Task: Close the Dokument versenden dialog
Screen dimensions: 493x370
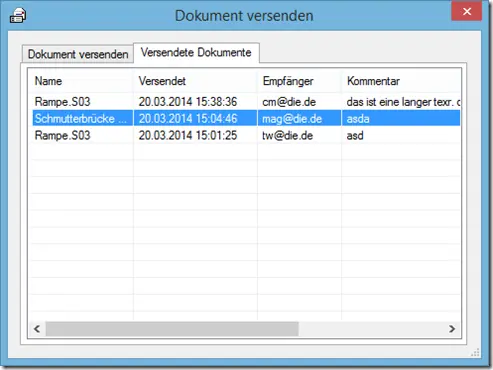Action: tap(467, 11)
